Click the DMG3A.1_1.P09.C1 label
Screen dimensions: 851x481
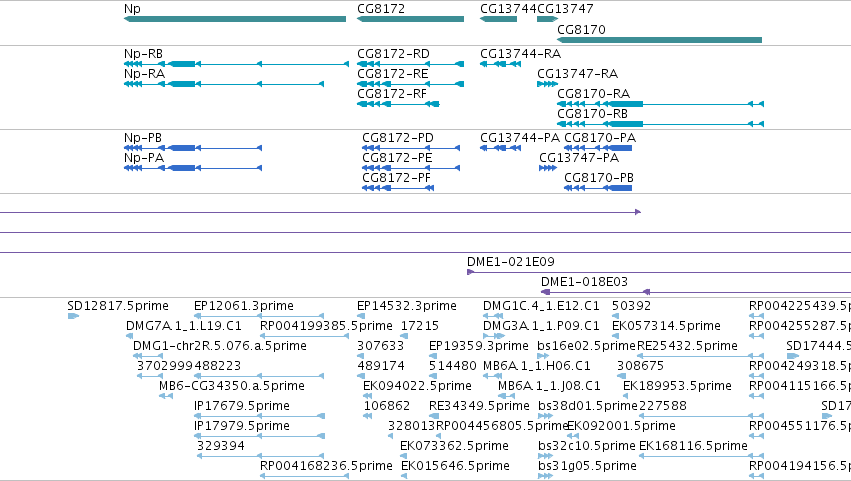(x=541, y=326)
